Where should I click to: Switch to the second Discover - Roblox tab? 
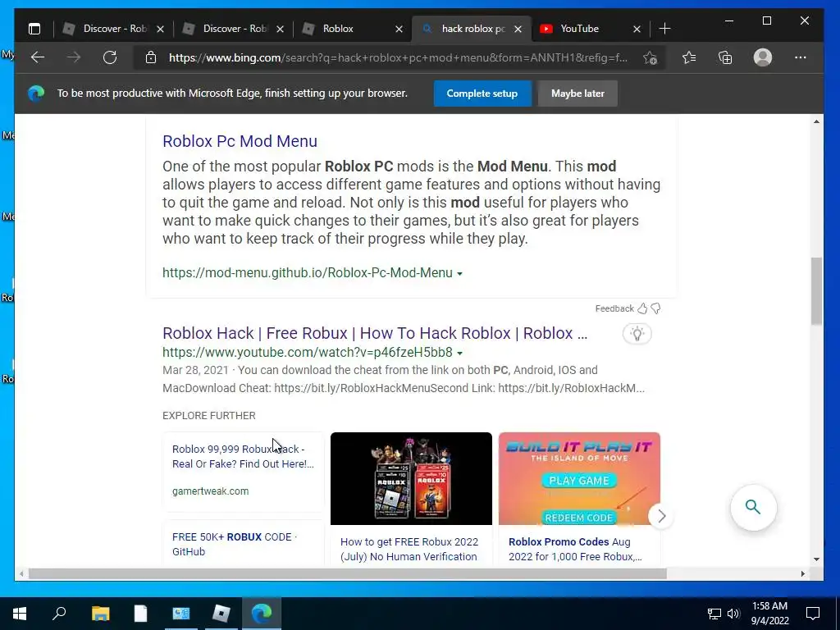(x=234, y=29)
